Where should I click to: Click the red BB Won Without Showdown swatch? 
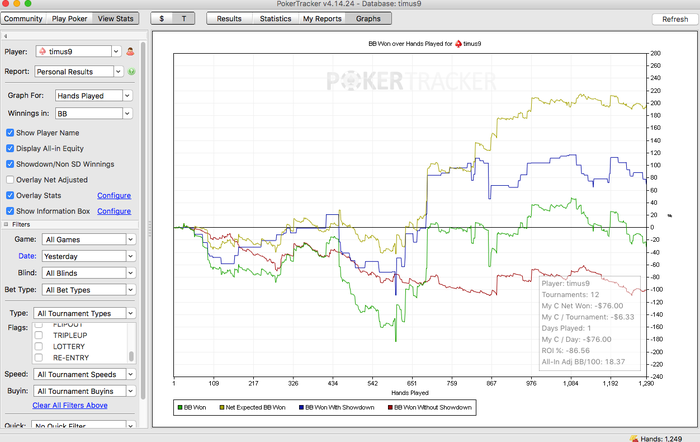coord(390,408)
